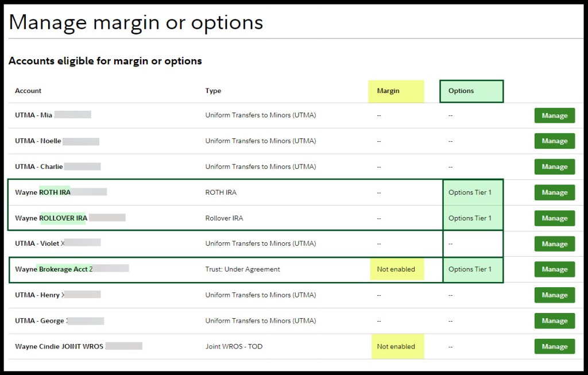Click Manage for UTMA - Violet account
The image size is (588, 375).
(554, 244)
